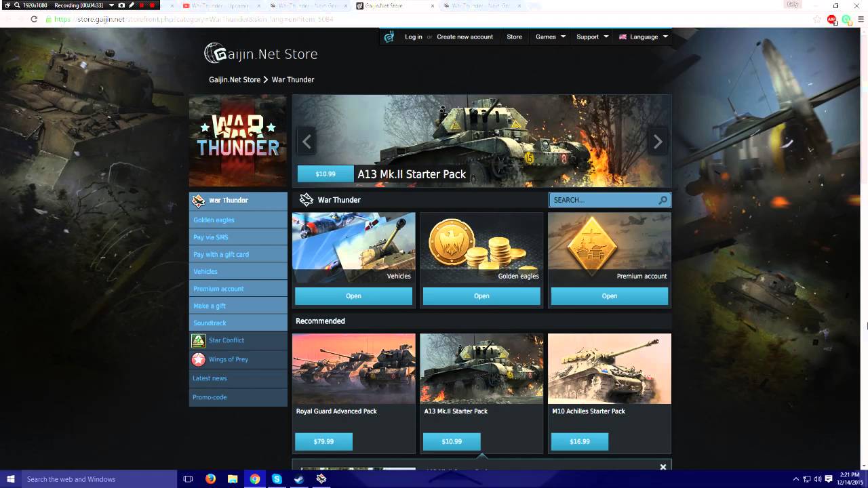Expand the Games dropdown menu
868x488 pixels.
click(550, 37)
